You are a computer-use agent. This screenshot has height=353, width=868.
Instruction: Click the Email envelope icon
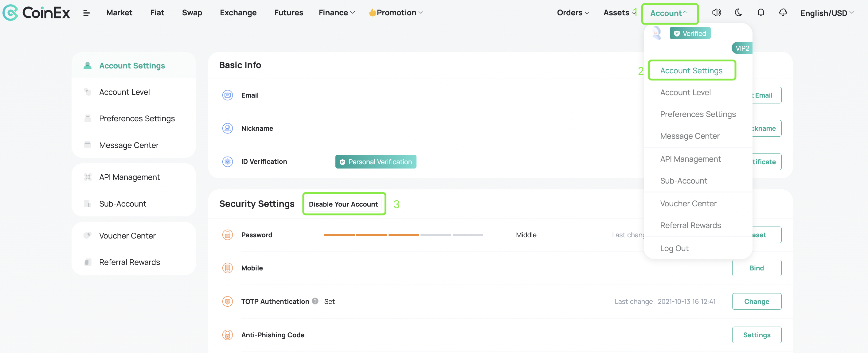(228, 95)
